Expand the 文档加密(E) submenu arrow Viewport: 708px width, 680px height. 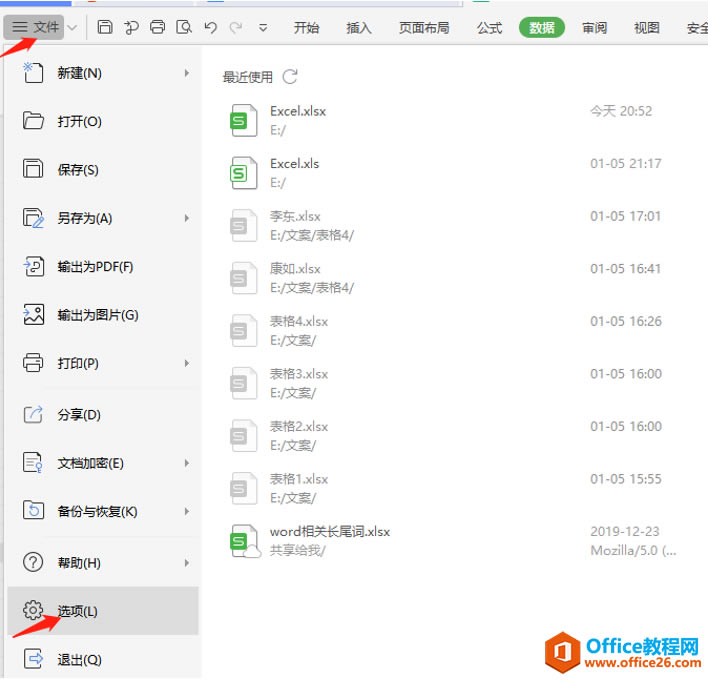(186, 463)
